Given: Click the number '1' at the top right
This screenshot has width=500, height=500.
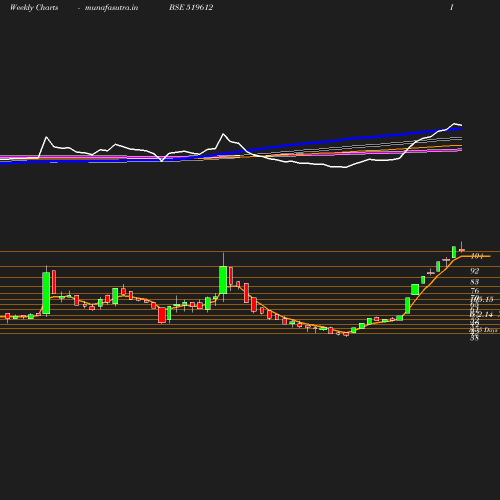Looking at the screenshot, I should [x=452, y=8].
